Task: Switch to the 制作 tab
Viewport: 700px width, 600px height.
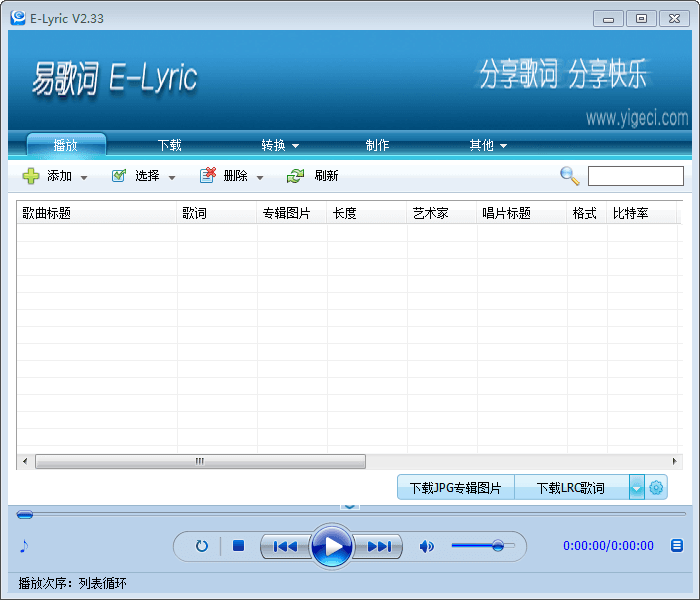Action: [377, 145]
